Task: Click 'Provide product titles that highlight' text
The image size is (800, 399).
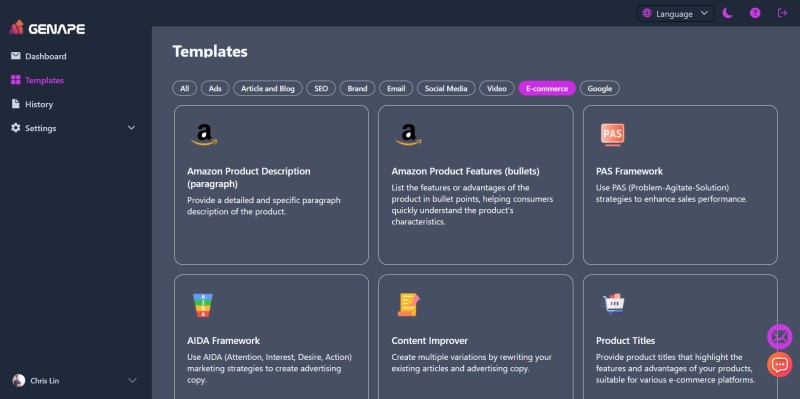Action: pos(676,368)
